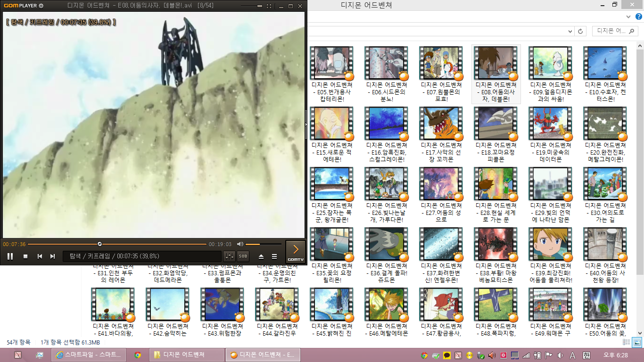Mute the GOM Player speaker icon
The image size is (644, 362).
pyautogui.click(x=240, y=244)
